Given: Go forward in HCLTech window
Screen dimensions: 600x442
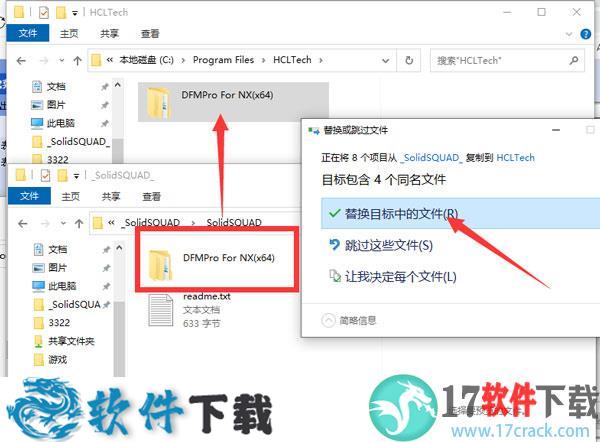Looking at the screenshot, I should tap(44, 60).
